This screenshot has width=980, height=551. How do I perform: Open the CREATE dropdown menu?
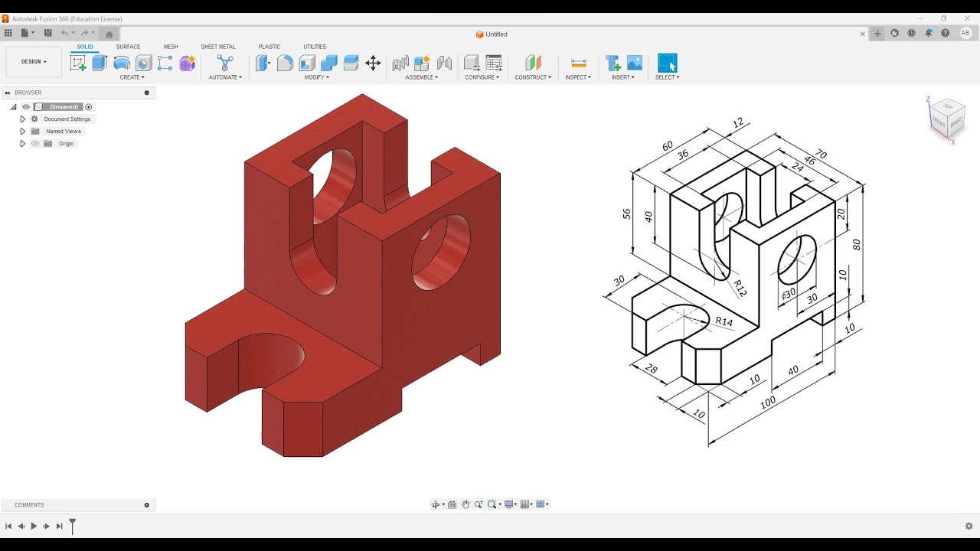pyautogui.click(x=132, y=77)
